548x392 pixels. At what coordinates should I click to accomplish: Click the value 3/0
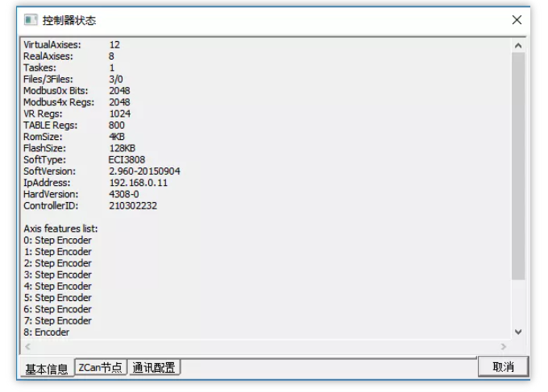116,79
